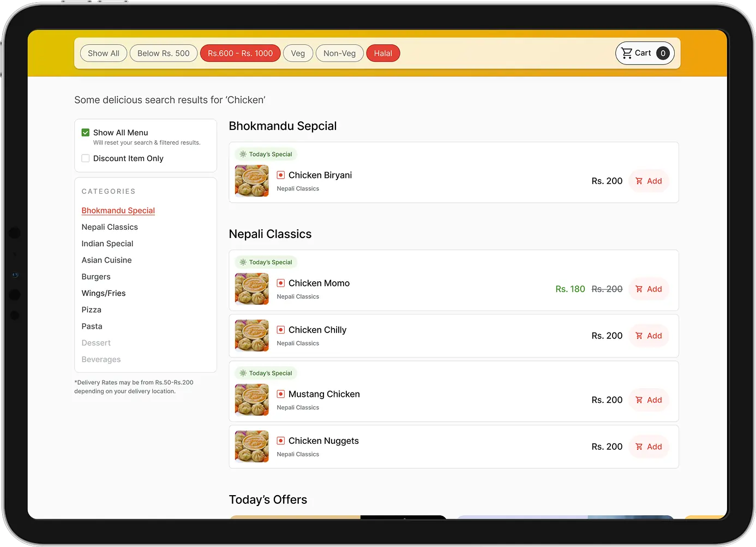Select the Show All filter chip
Image resolution: width=756 pixels, height=547 pixels.
click(104, 53)
